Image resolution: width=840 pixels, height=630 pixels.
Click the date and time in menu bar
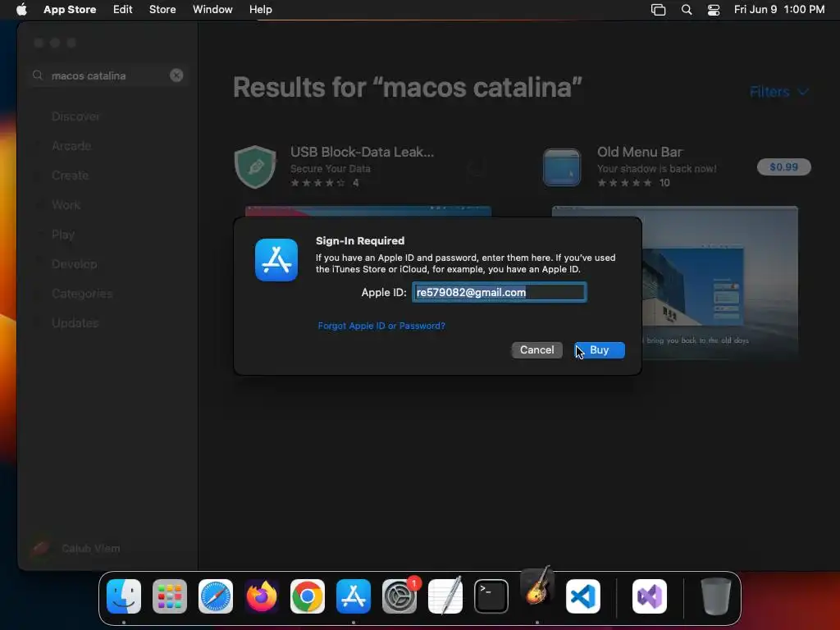[779, 10]
